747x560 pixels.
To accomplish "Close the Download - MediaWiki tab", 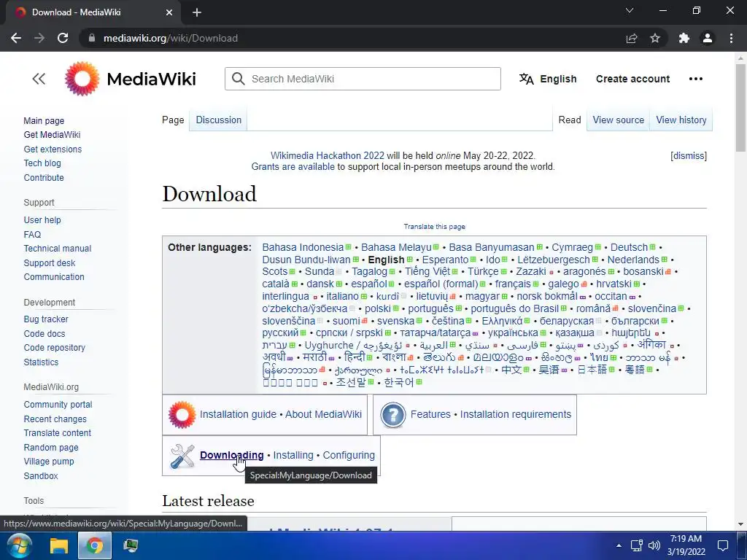I will tap(169, 12).
